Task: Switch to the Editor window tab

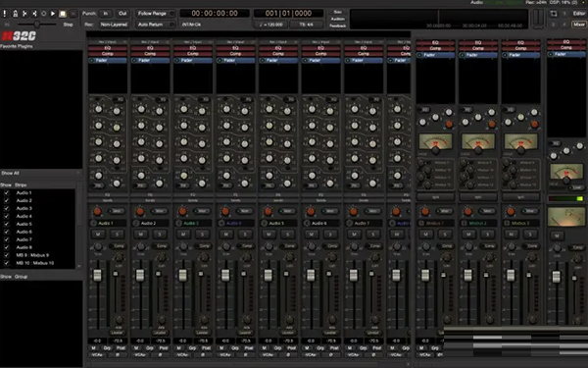Action: [578, 14]
